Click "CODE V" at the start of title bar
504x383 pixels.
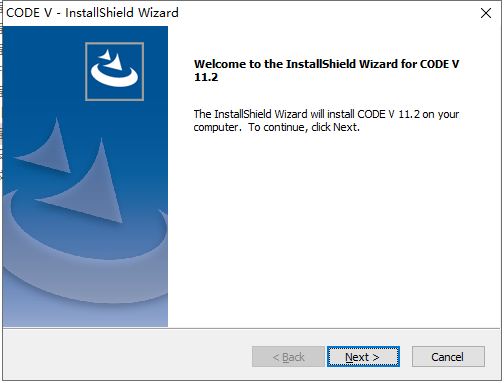click(x=29, y=13)
